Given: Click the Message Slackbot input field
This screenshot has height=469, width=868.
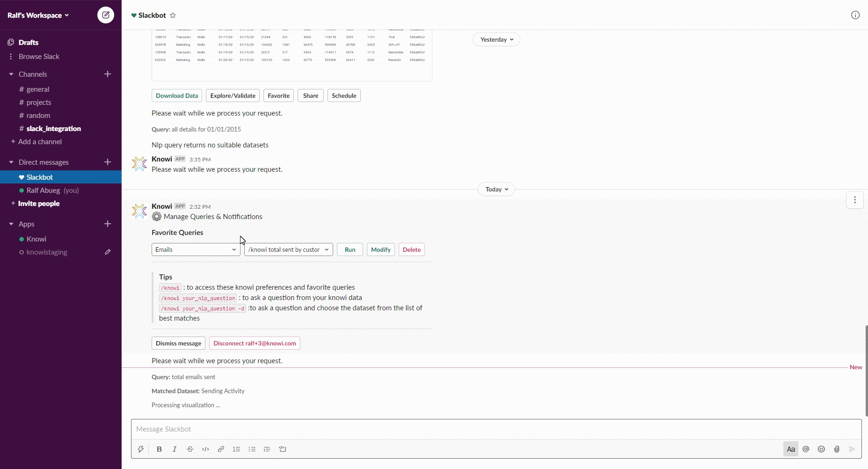Looking at the screenshot, I should click(496, 429).
